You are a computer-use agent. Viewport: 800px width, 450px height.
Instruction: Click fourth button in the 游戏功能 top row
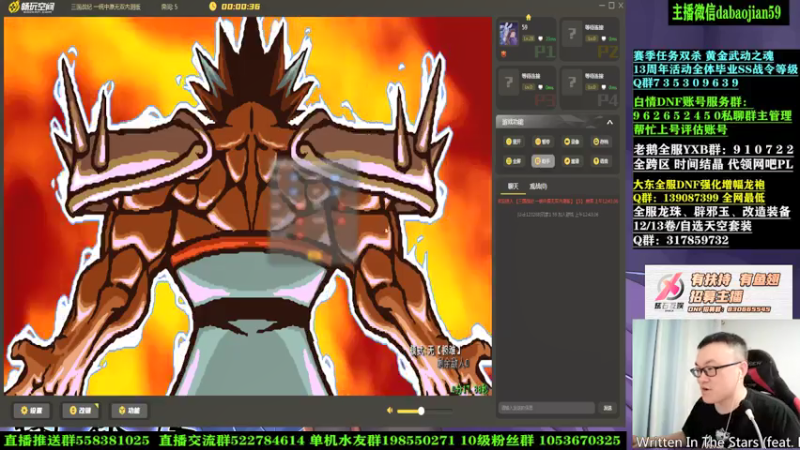pos(601,141)
